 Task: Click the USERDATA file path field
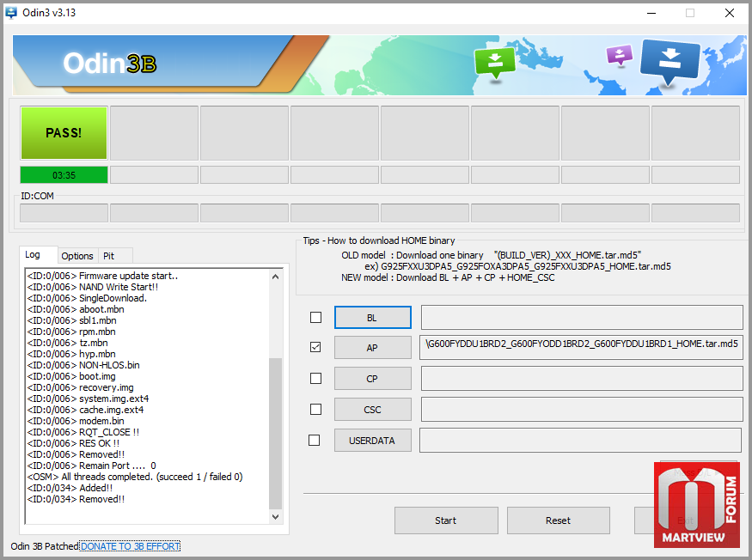click(580, 440)
